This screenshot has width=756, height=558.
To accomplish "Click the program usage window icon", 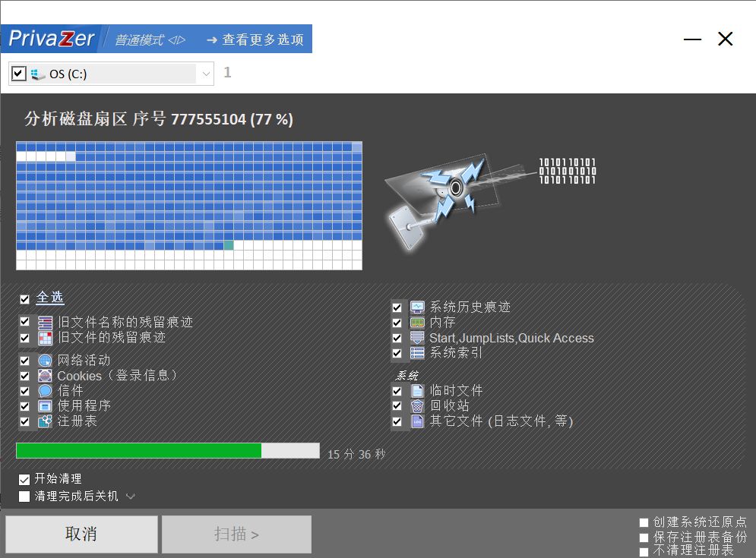I will (45, 406).
